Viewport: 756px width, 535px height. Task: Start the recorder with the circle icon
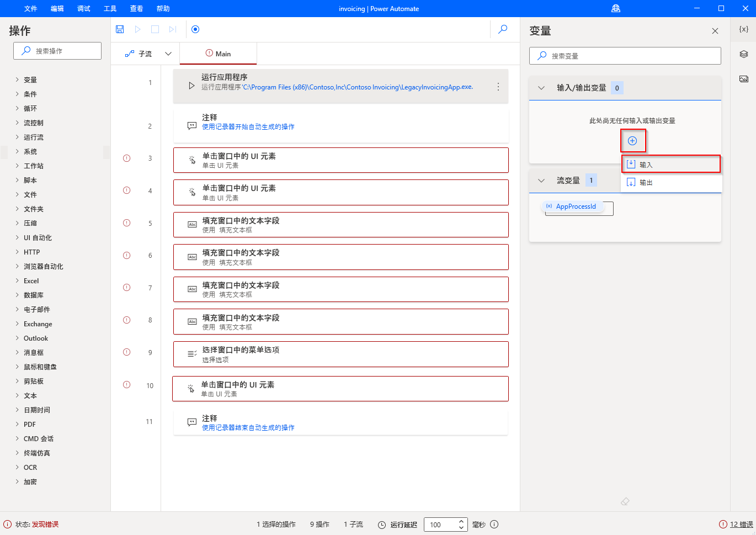point(195,29)
